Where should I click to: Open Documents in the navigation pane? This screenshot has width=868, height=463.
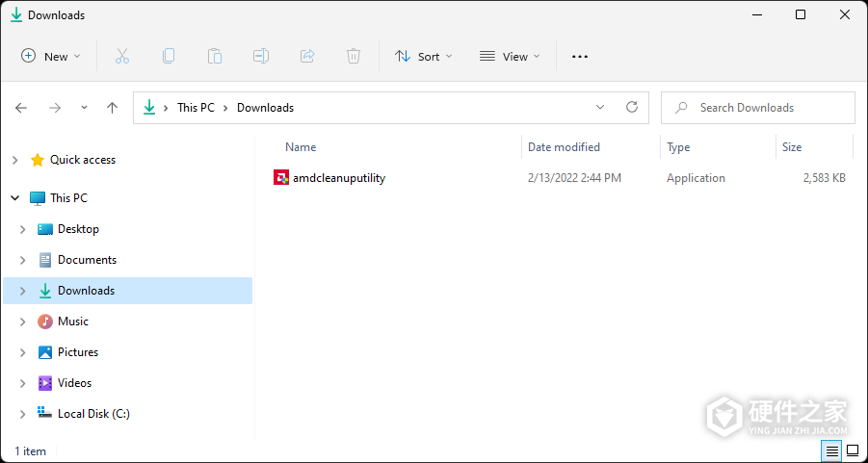tap(87, 260)
